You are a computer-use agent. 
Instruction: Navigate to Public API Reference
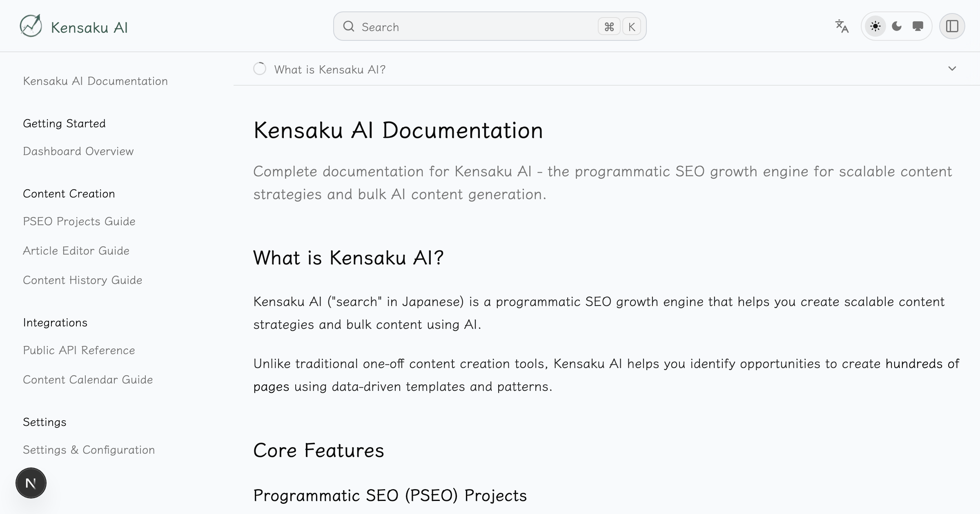[79, 350]
